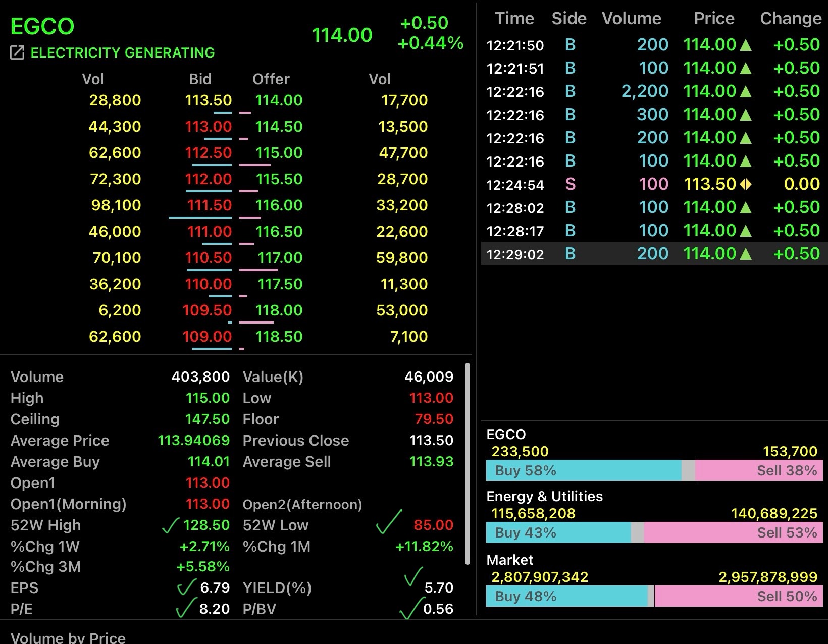Select the offer price 115.00 in order book
This screenshot has height=644, width=828.
279,153
